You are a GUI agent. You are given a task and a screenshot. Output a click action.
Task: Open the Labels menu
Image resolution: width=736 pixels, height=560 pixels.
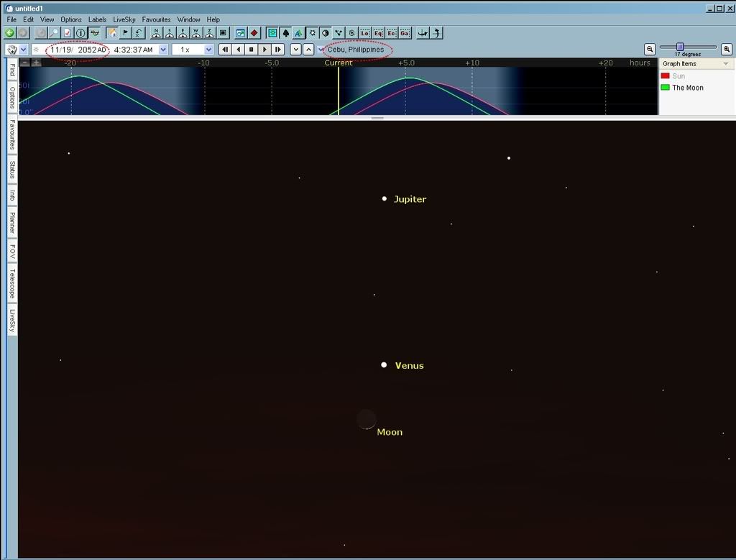tap(97, 19)
